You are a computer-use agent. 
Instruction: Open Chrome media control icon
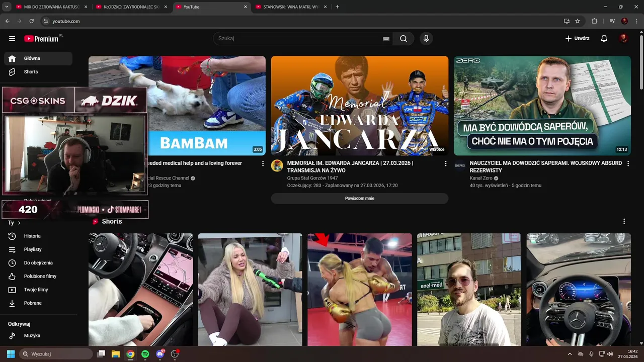(x=612, y=21)
